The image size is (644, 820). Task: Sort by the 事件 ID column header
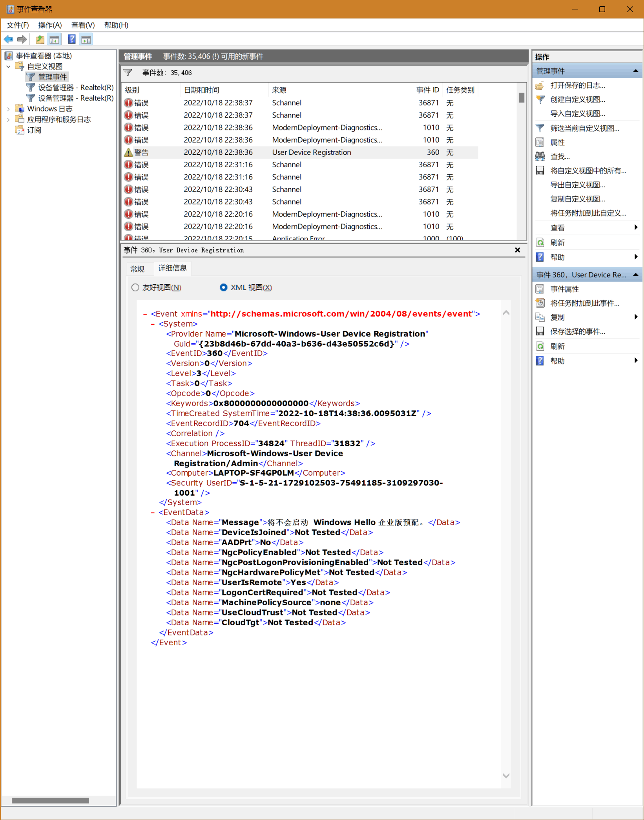(x=416, y=90)
